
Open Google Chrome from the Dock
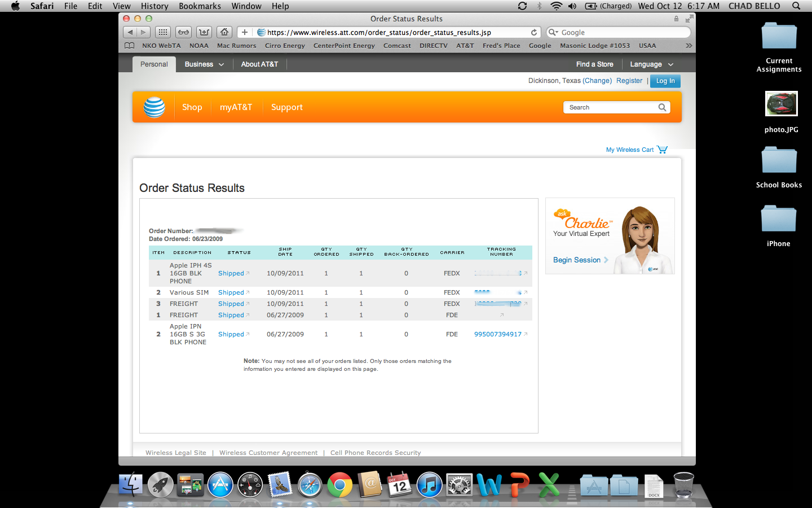tap(340, 485)
